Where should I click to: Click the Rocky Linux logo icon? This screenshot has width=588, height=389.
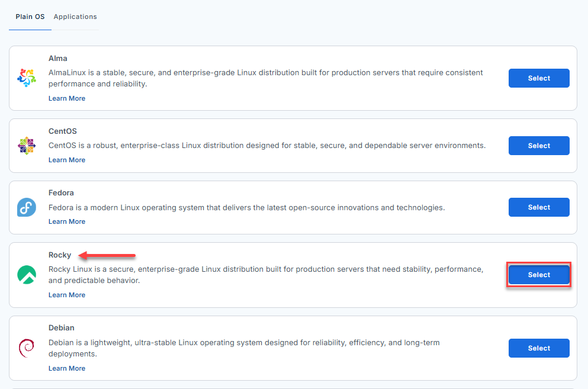27,275
